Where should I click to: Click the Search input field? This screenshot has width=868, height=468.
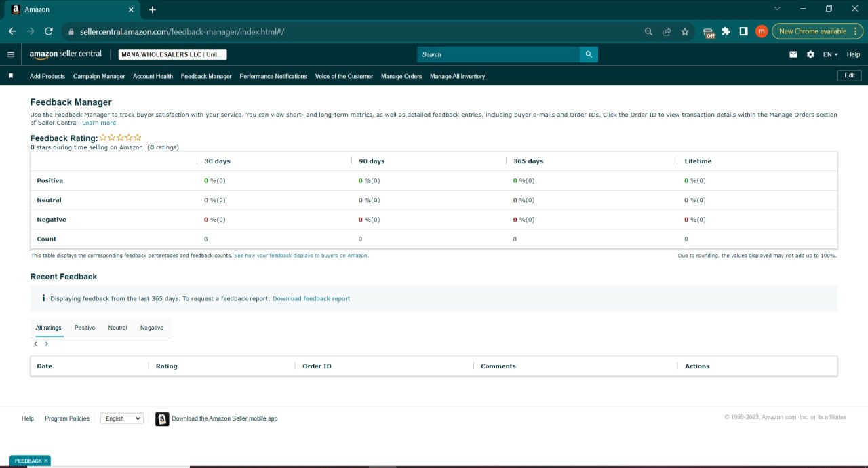tap(498, 54)
